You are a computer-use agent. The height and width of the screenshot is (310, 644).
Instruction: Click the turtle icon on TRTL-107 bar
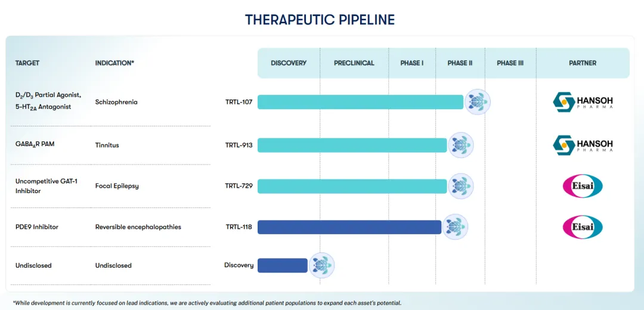(x=478, y=102)
